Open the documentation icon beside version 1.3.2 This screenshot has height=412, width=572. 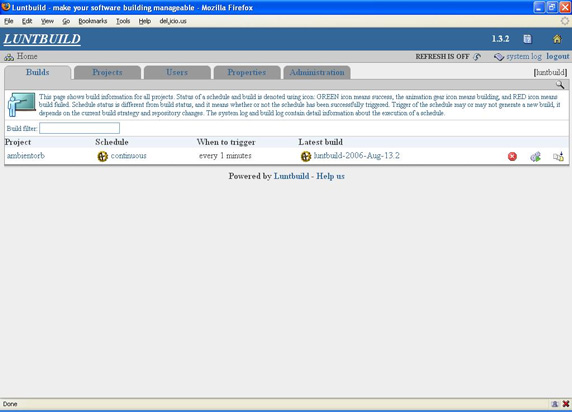coord(527,39)
